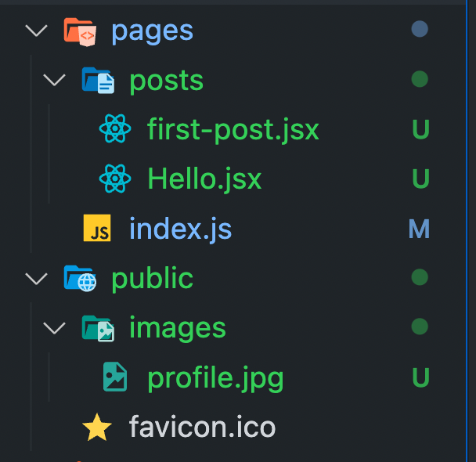Collapse the pages folder chevron
The image size is (476, 462).
coord(37,31)
